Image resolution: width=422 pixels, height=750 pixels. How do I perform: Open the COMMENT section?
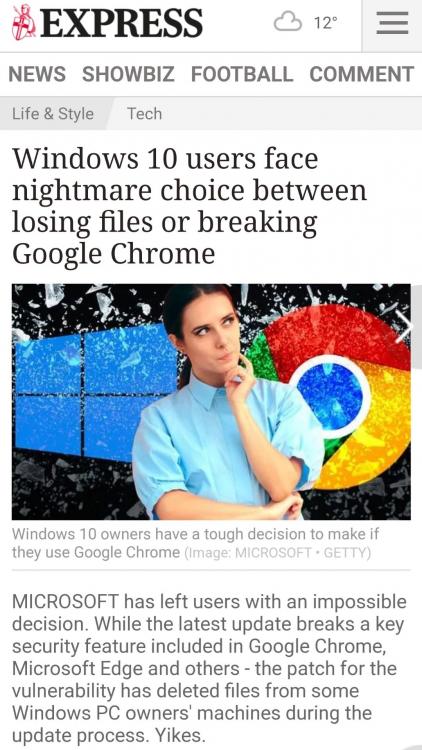(x=362, y=74)
